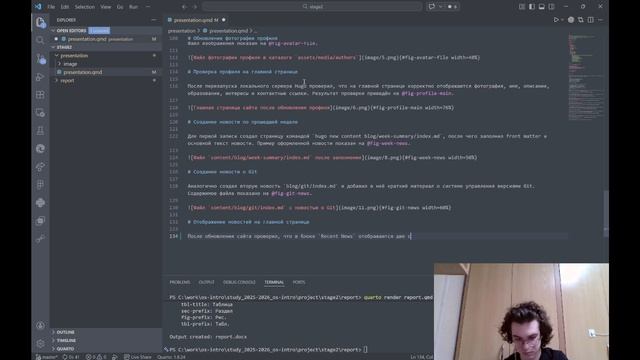Split the editor to the right
This screenshot has height=360, width=640.
[590, 20]
